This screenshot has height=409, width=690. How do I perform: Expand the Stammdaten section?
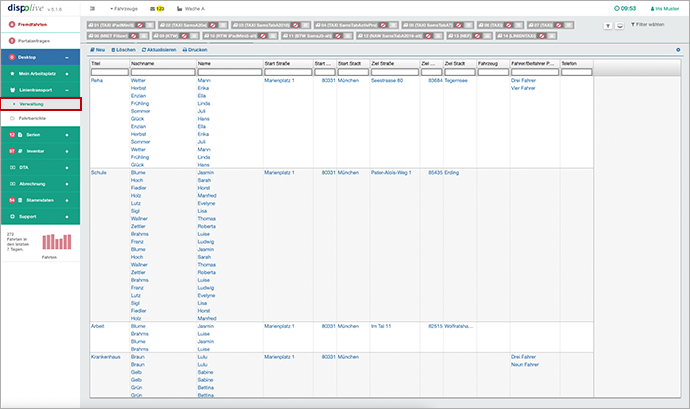pos(67,200)
